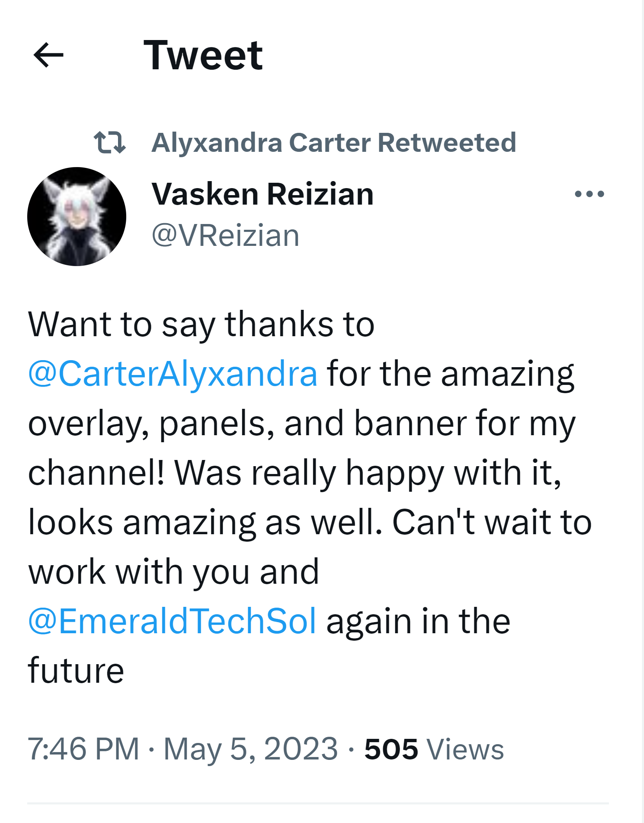Click the 7:46 PM timestamp
Viewport: 644px width, 823px height.
point(83,749)
